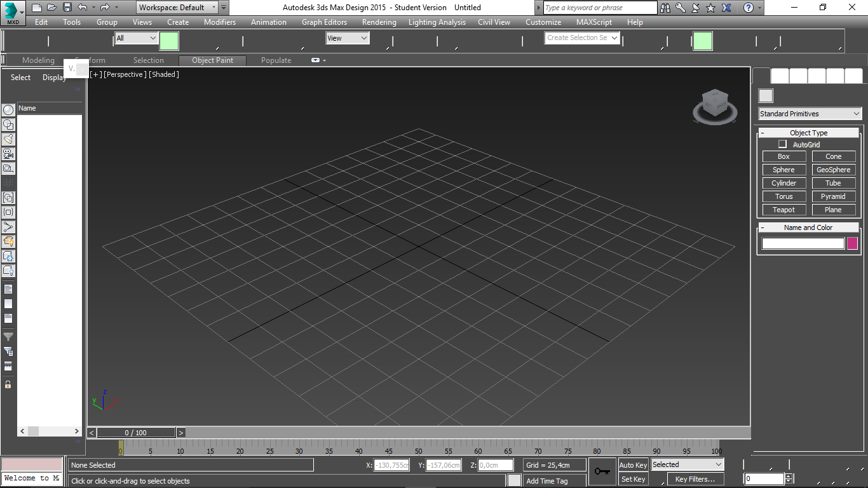Toggle Display Helpers in Scene Explorer
This screenshot has width=868, height=488.
point(8,168)
